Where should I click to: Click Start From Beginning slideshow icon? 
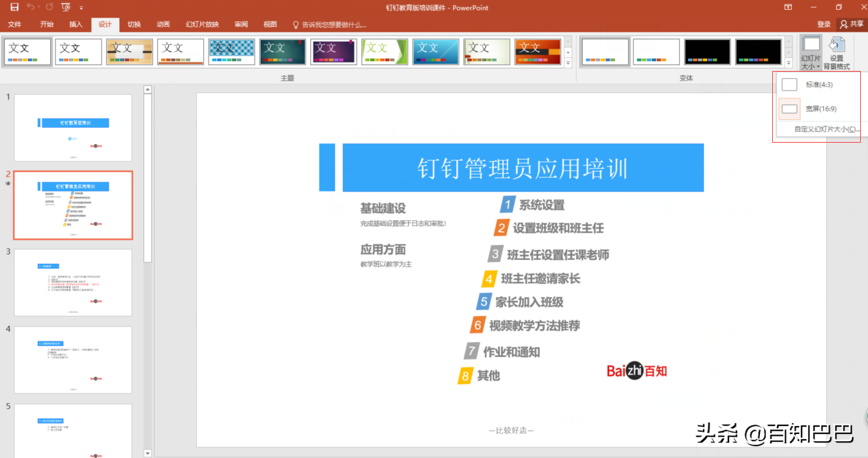click(66, 7)
